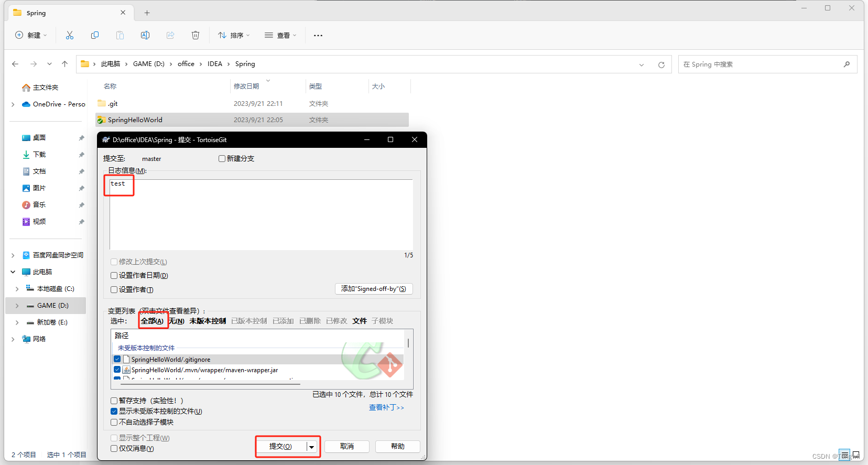Click the Rename icon in Explorer toolbar
868x465 pixels.
[x=145, y=35]
